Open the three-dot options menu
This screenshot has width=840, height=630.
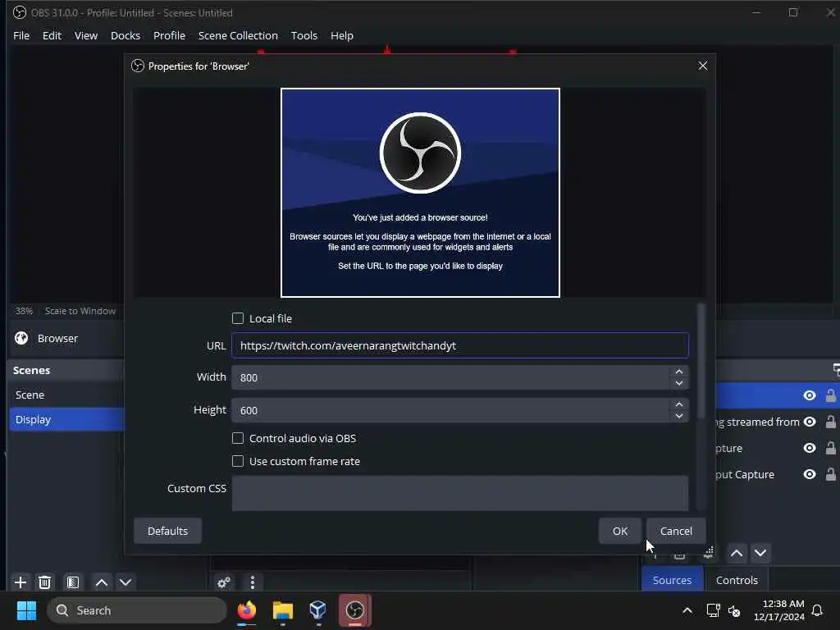(253, 582)
